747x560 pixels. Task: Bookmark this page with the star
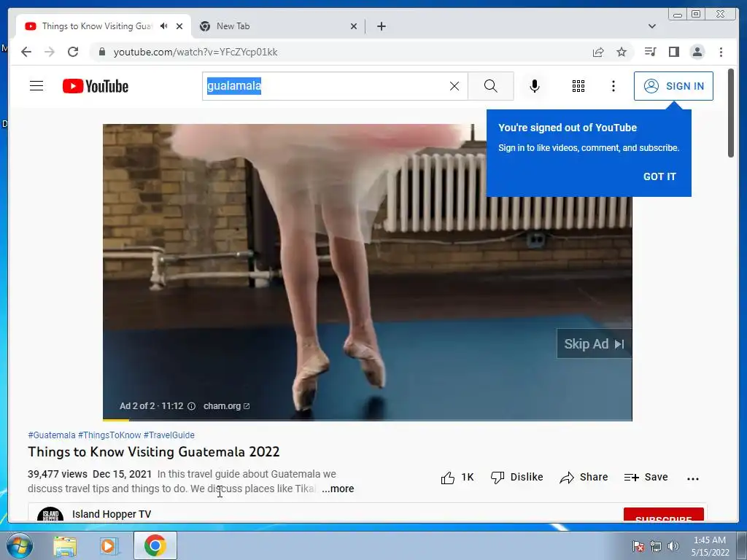[622, 52]
